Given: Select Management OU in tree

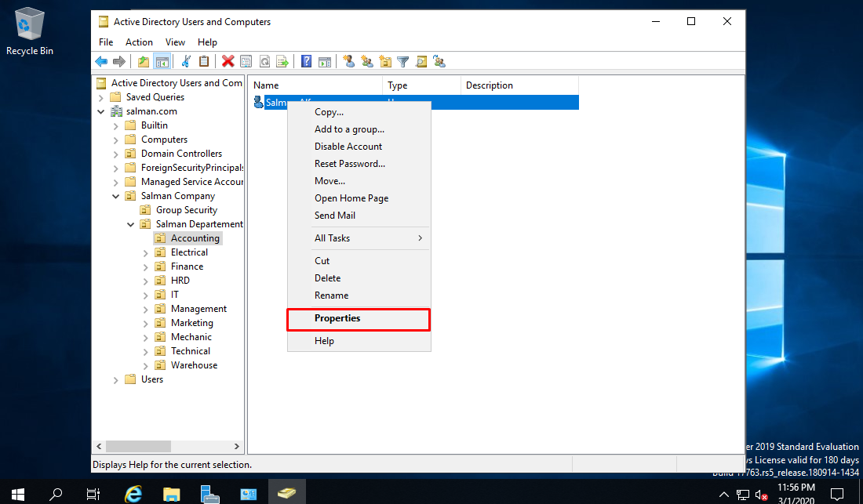Looking at the screenshot, I should [x=198, y=309].
